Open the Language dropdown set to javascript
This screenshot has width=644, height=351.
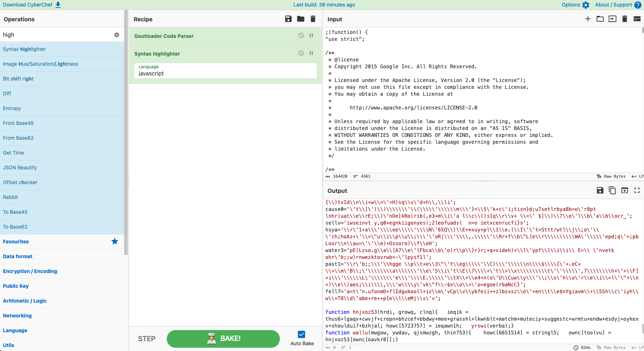pyautogui.click(x=225, y=71)
